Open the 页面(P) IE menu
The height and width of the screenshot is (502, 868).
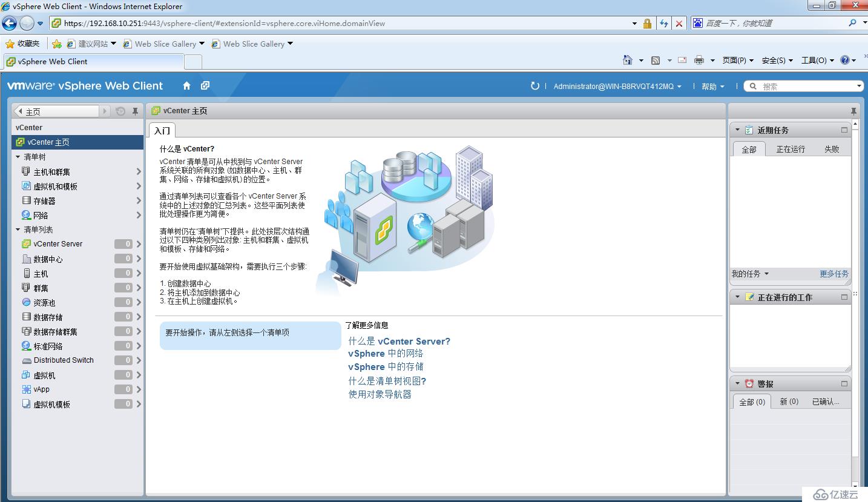738,60
